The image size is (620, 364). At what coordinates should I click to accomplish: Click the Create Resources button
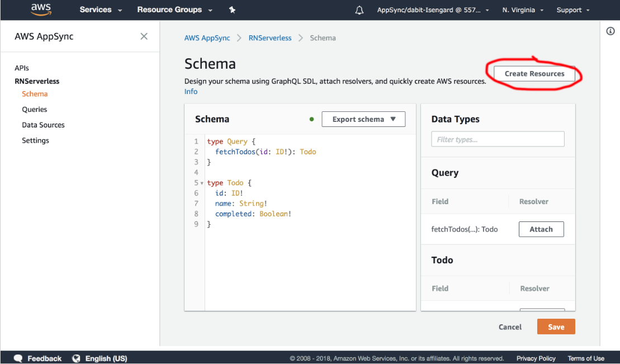pyautogui.click(x=534, y=73)
